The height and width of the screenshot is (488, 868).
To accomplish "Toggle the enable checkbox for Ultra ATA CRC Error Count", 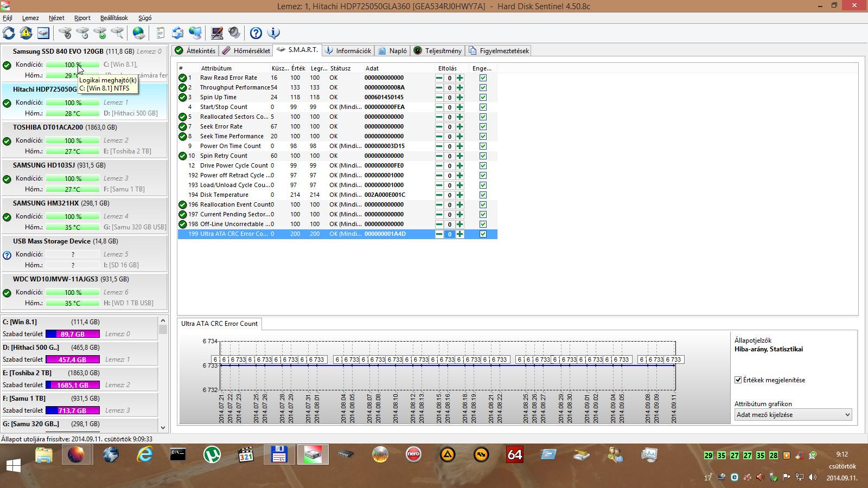I will coord(483,234).
